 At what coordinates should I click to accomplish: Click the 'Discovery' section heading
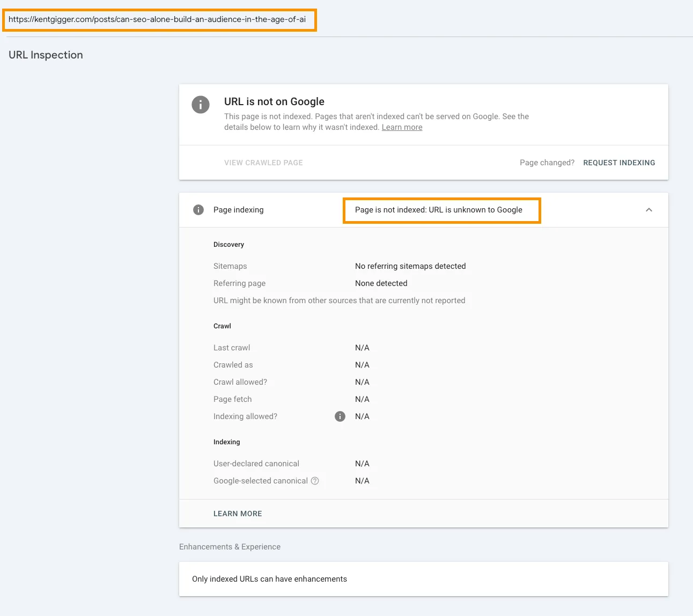(x=228, y=245)
